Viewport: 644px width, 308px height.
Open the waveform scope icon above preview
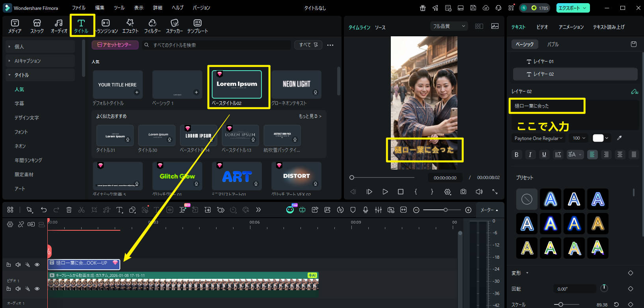[495, 26]
